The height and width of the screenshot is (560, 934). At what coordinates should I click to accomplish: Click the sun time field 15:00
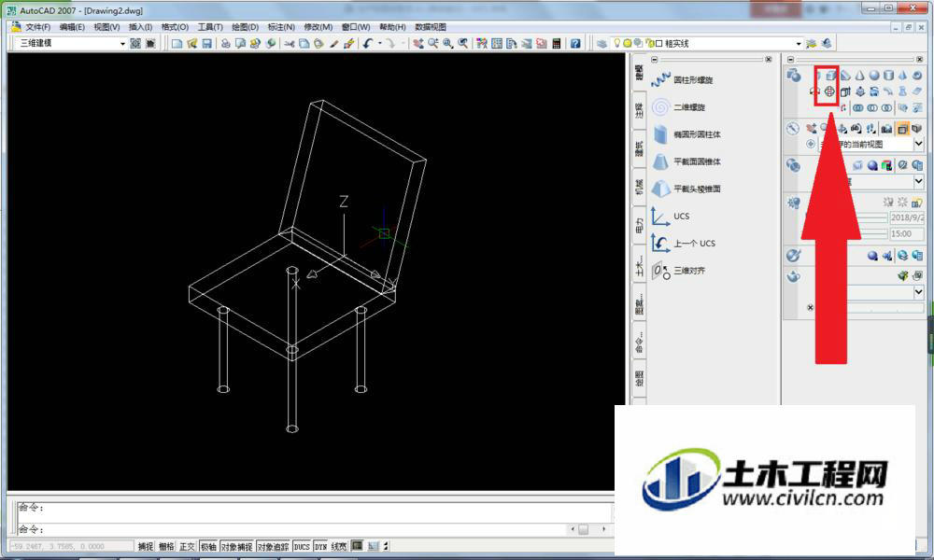click(907, 234)
